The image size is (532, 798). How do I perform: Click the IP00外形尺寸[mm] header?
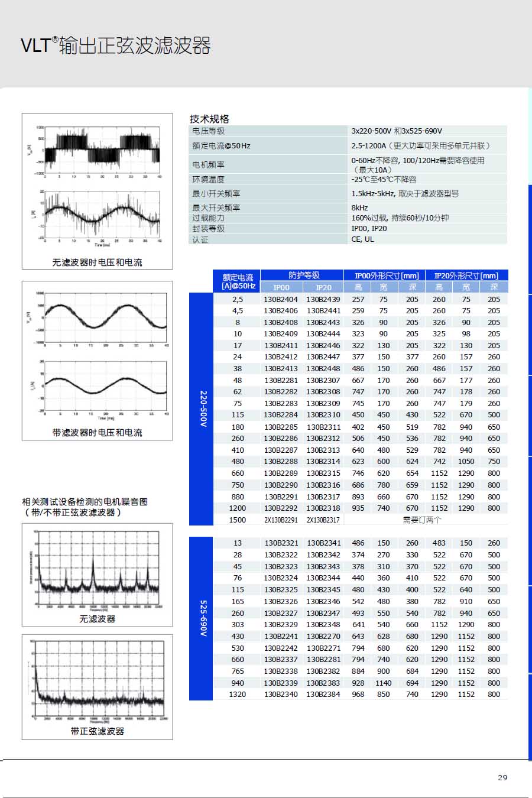[x=386, y=275]
